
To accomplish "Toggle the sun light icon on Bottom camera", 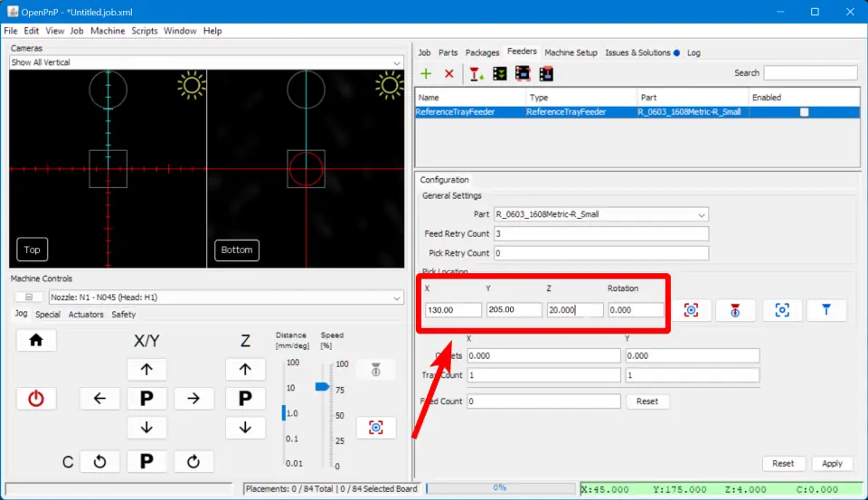I will point(389,85).
